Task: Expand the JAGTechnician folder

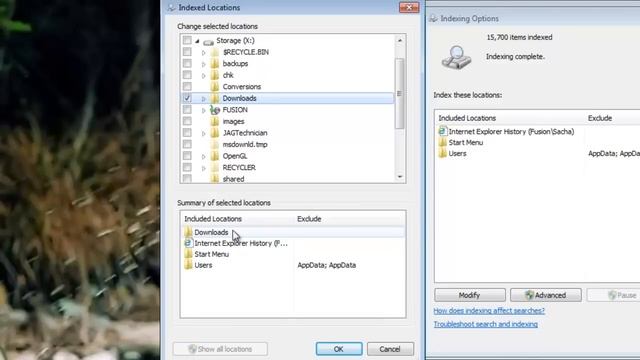Action: click(x=203, y=133)
